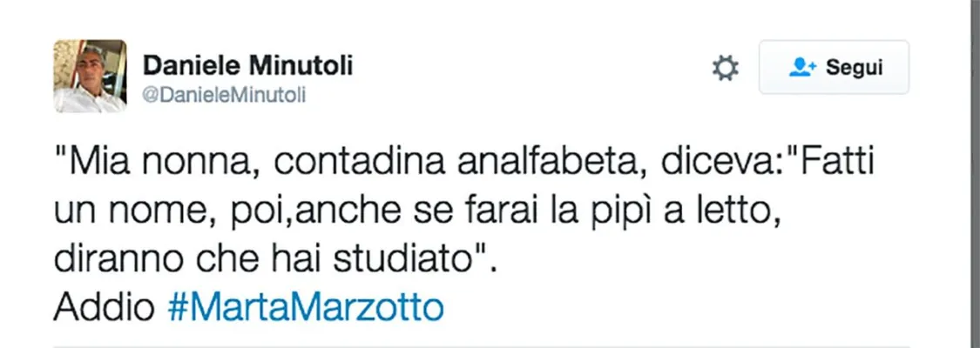Visit the Daniele Minutoli display name link
The height and width of the screenshot is (348, 980).
(x=247, y=65)
